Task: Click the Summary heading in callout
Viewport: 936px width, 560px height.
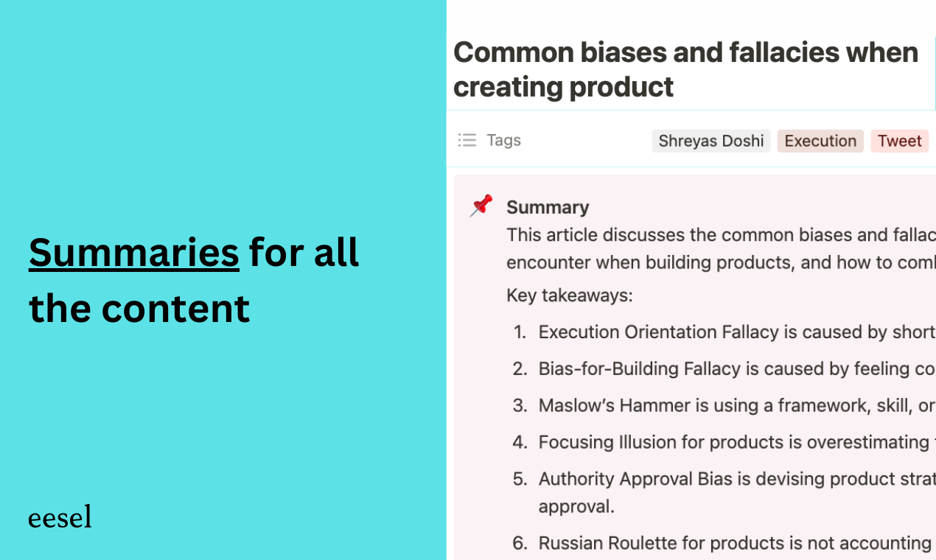Action: coord(548,207)
